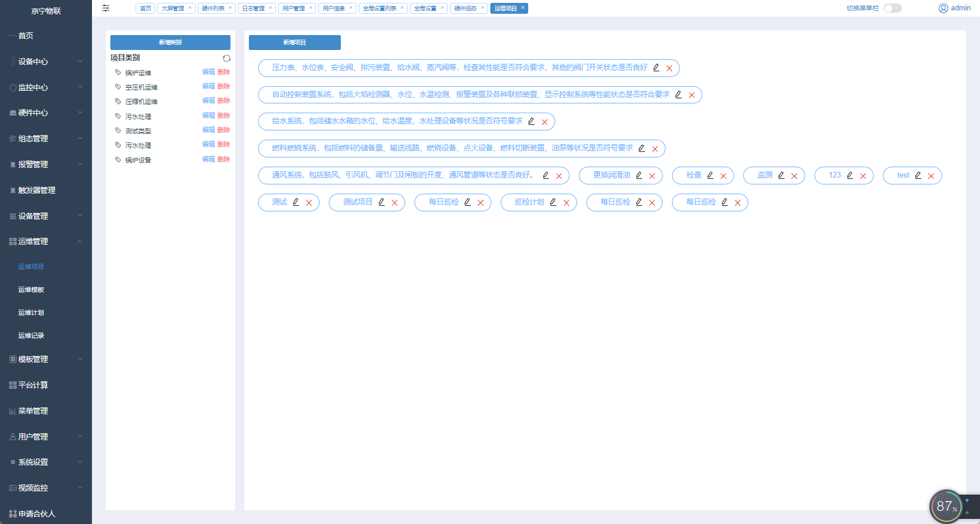Viewport: 980px width, 524px height.
Task: Click the pencil edit icon on 更换润滑油 tag
Action: click(639, 175)
